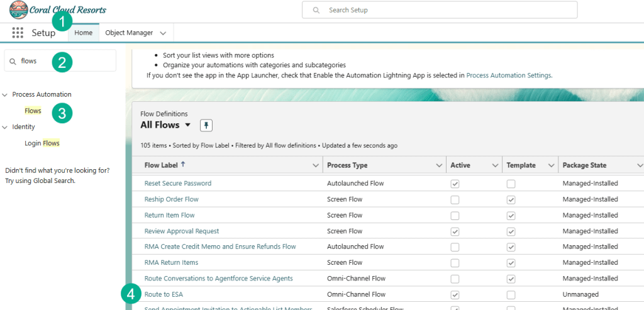The image size is (644, 310).
Task: Toggle Template checkbox for Reship Order Flow
Action: (x=511, y=199)
